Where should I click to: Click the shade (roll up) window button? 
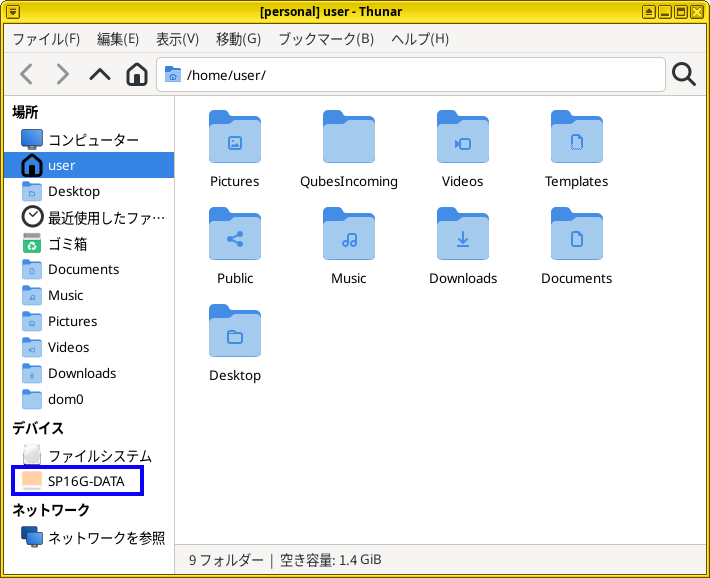(648, 12)
